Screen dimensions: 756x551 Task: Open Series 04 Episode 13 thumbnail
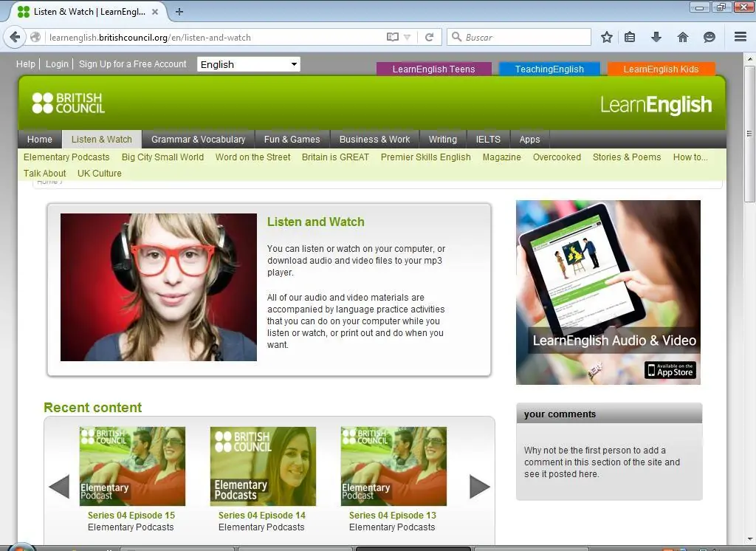tap(394, 466)
